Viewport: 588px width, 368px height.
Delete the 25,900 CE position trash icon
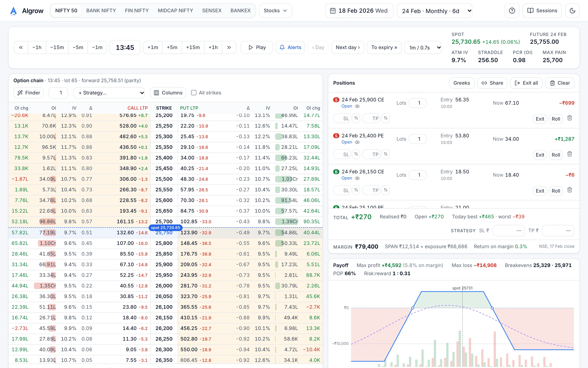[570, 118]
